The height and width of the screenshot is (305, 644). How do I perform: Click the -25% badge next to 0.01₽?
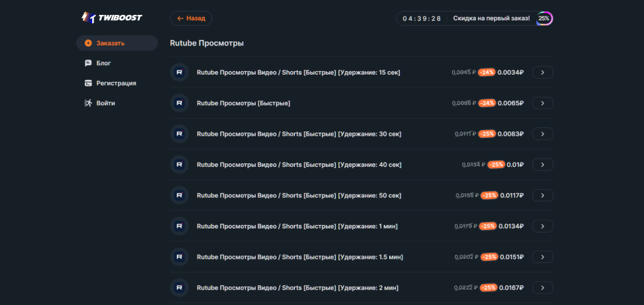pos(496,165)
